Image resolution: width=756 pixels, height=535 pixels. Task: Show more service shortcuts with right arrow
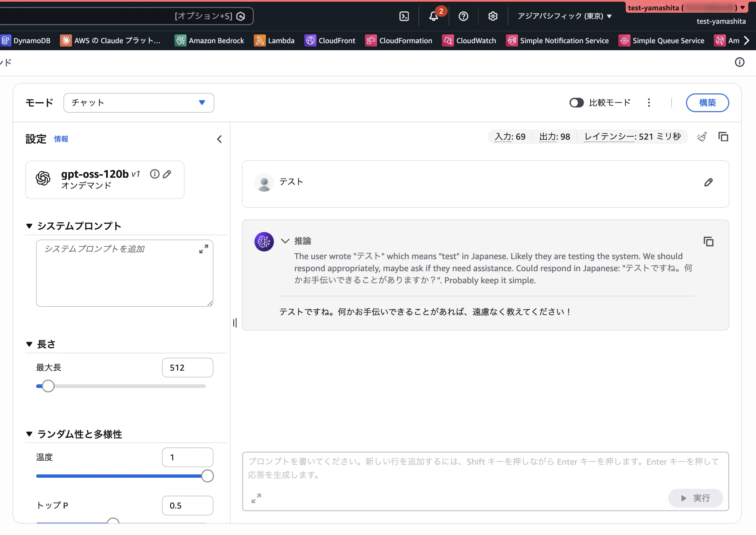coord(746,41)
